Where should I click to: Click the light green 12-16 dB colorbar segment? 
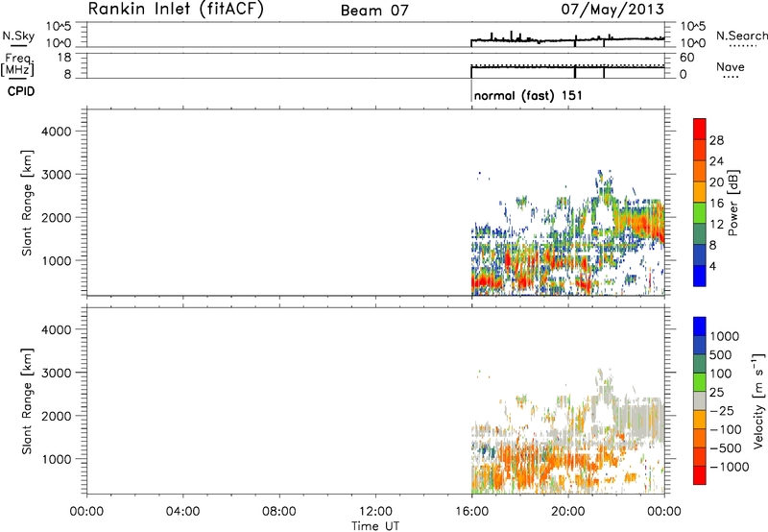pos(700,213)
